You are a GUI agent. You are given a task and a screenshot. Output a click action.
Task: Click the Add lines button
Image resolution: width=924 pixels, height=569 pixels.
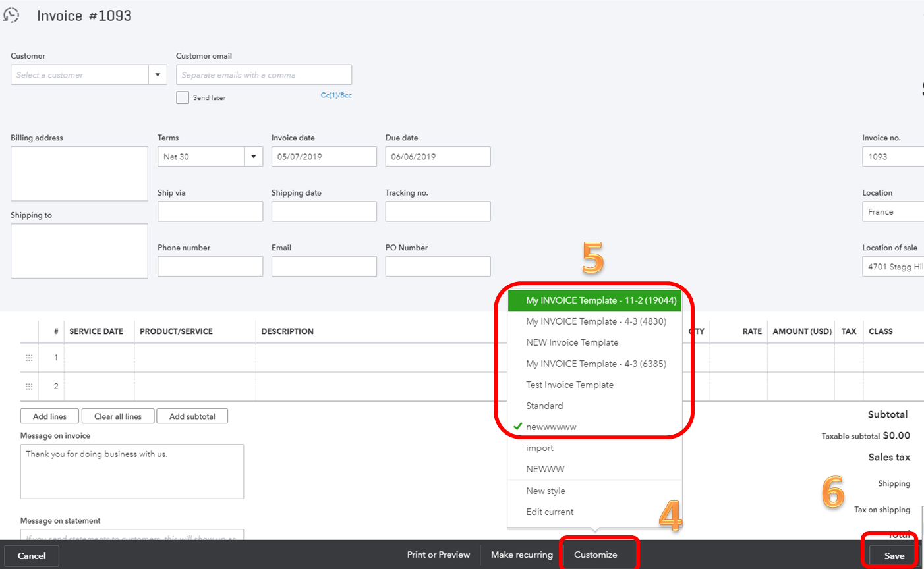50,416
